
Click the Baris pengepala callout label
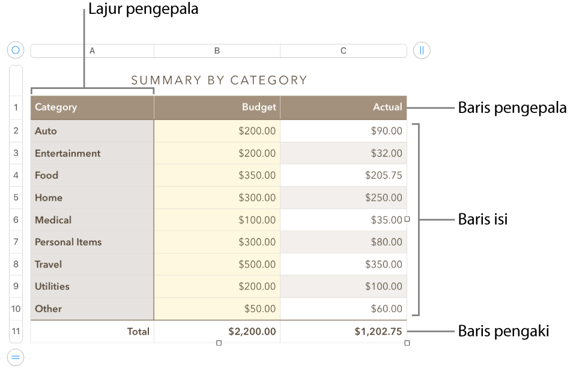click(512, 108)
